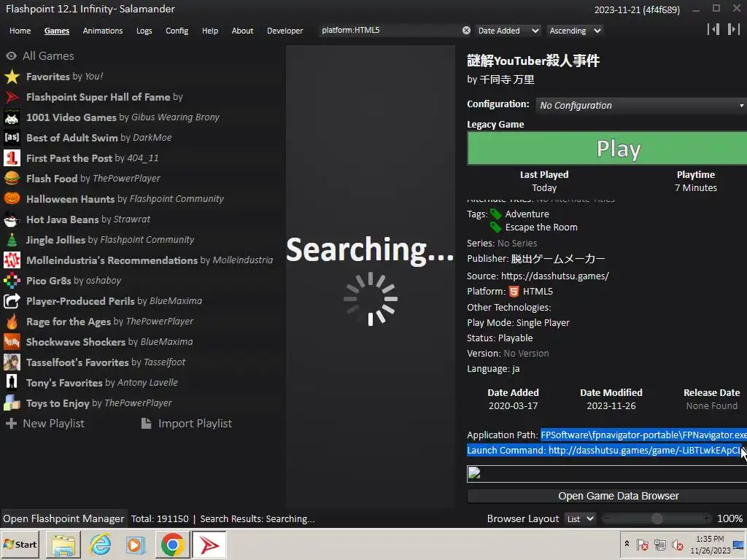
Task: Show hidden system tray icons
Action: [x=627, y=544]
